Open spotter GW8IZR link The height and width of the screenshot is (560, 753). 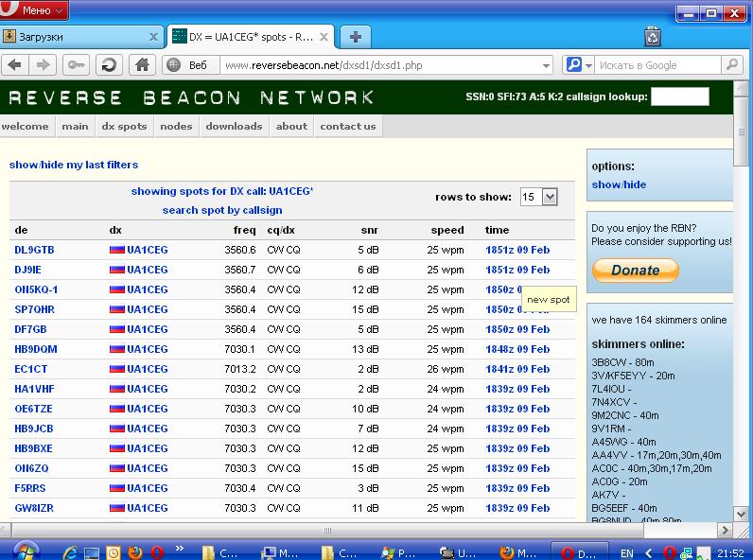pos(34,508)
